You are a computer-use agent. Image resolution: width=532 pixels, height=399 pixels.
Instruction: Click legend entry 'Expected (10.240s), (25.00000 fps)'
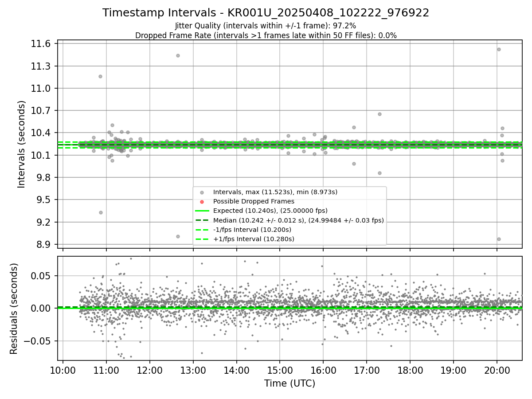click(x=270, y=211)
